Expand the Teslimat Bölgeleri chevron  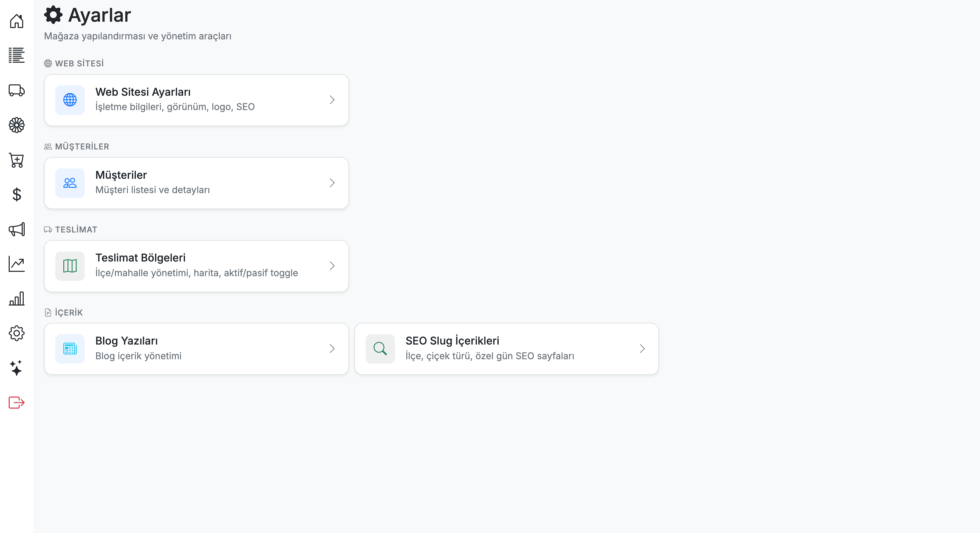(x=332, y=266)
